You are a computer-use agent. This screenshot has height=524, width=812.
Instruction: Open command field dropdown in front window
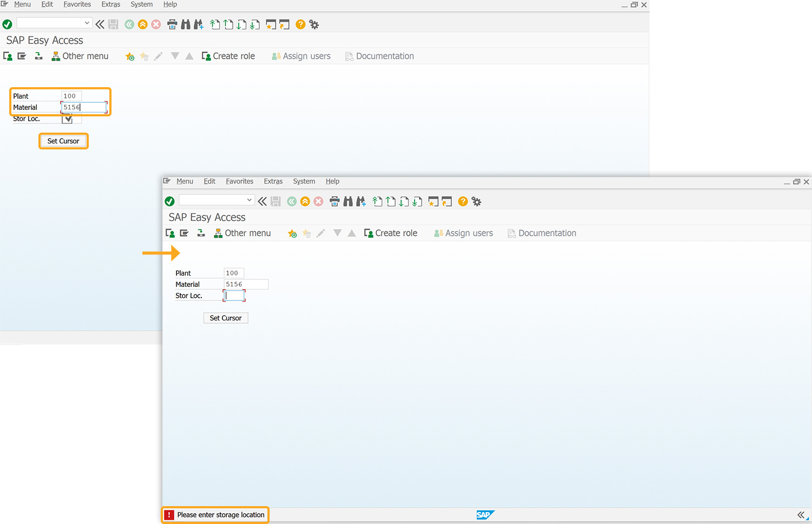pyautogui.click(x=250, y=200)
